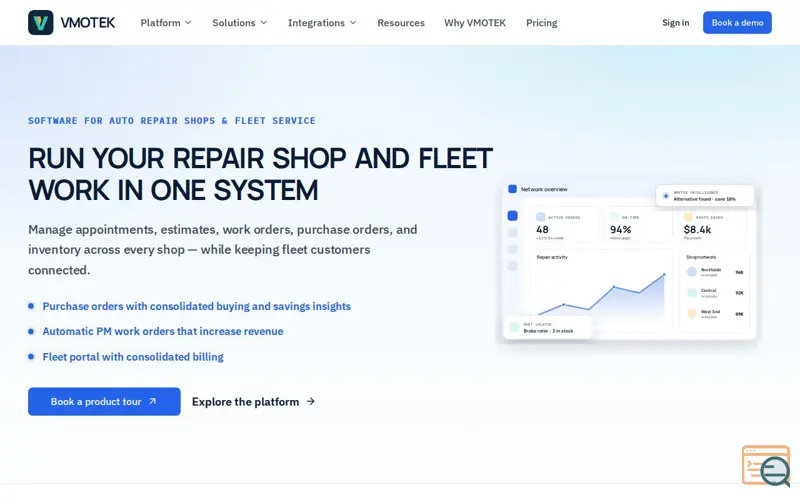This screenshot has width=800, height=500.
Task: Click the Fleet portal with consolidated billing bullet
Action: [133, 357]
